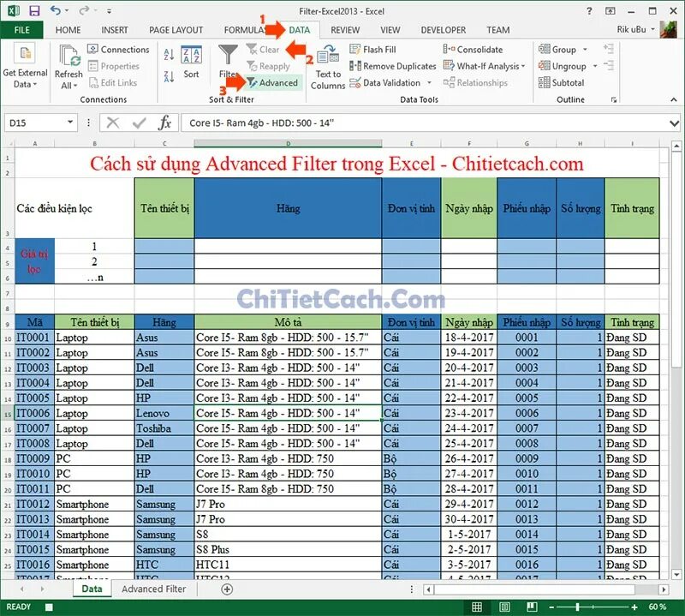The width and height of the screenshot is (685, 616).
Task: Click Reapply filter command
Action: pyautogui.click(x=268, y=66)
